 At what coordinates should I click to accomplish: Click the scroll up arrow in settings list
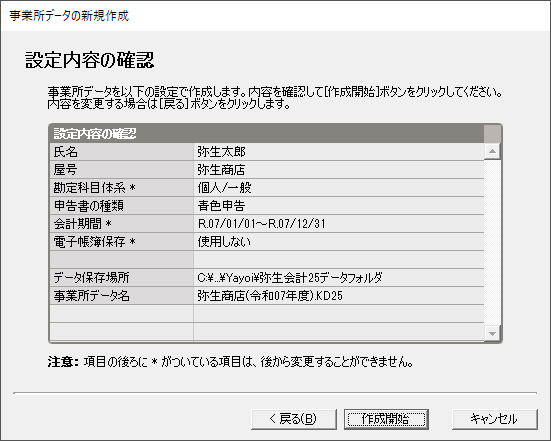(492, 151)
